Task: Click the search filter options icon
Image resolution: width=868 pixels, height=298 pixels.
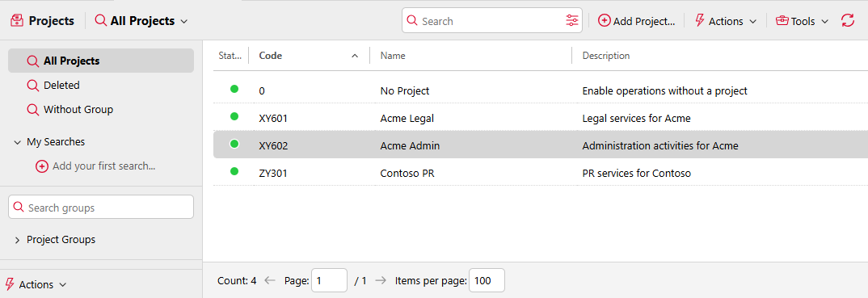Action: [x=572, y=21]
